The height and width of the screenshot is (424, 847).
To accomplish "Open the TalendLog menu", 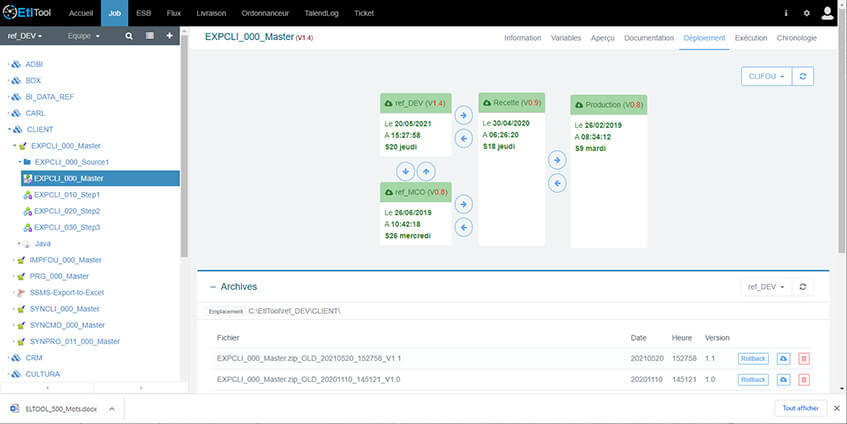I will 322,13.
